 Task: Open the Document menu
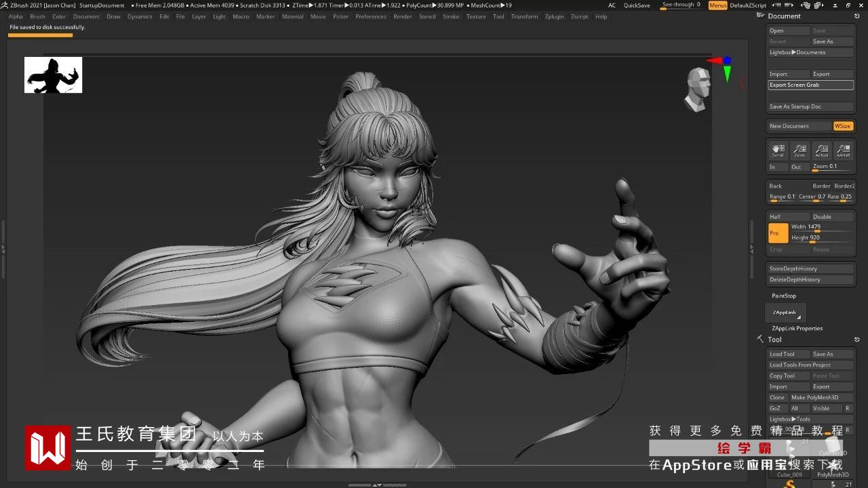[x=86, y=16]
